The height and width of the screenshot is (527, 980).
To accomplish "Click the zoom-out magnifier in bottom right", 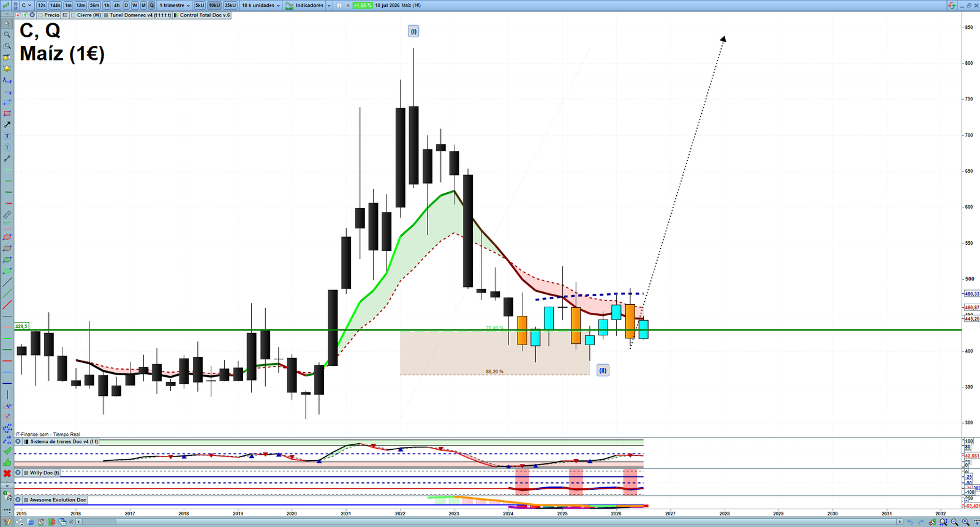I will 954,522.
